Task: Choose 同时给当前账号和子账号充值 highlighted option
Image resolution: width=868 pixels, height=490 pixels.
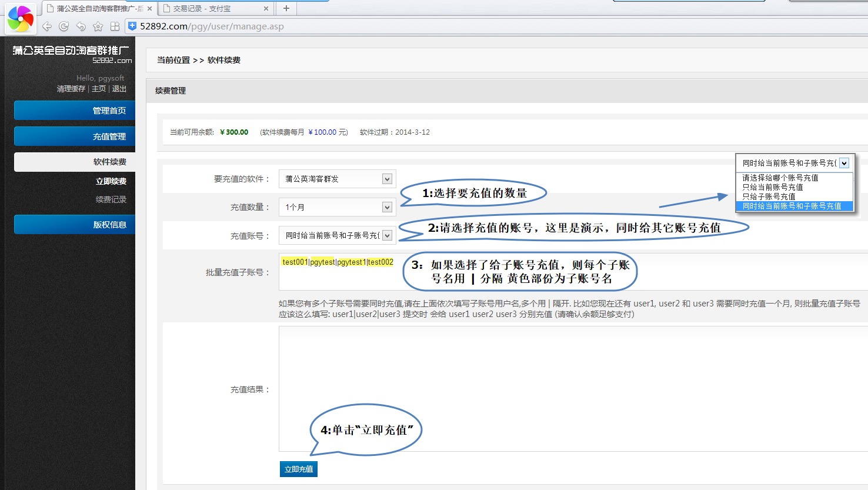Action: click(794, 206)
